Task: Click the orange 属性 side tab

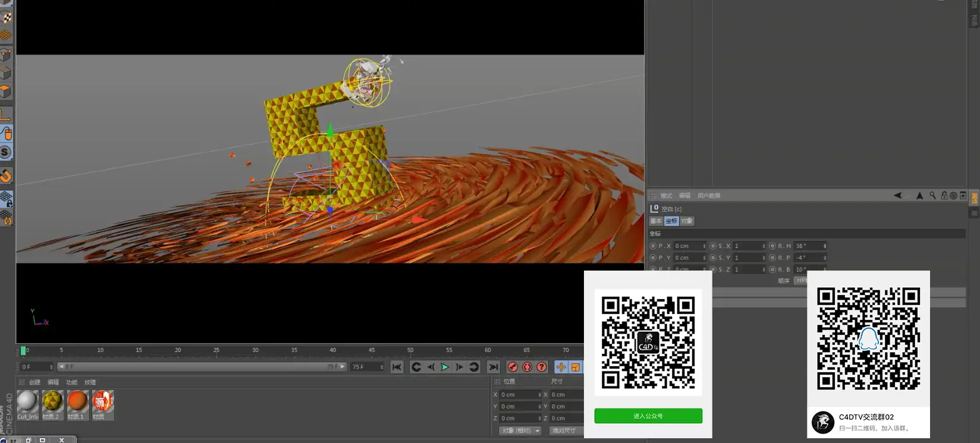Action: pyautogui.click(x=975, y=197)
